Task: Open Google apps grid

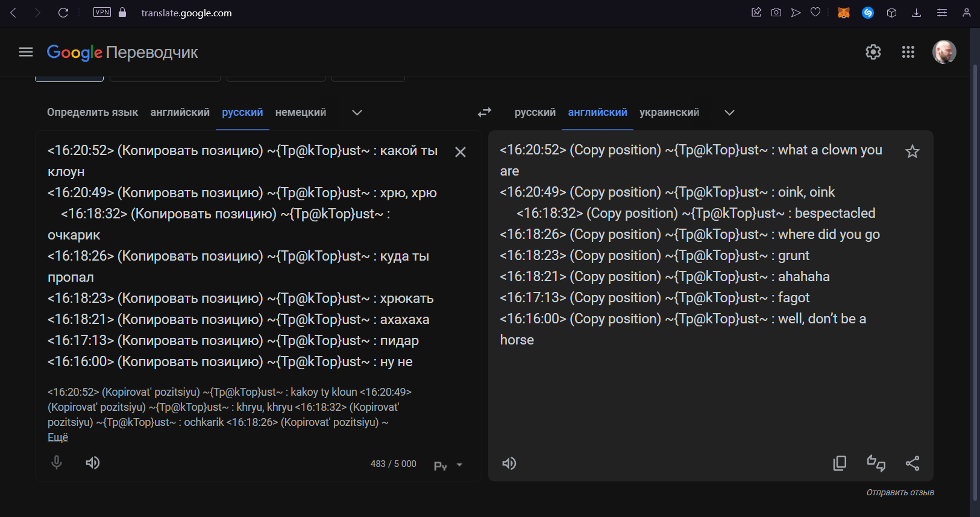Action: [x=908, y=52]
